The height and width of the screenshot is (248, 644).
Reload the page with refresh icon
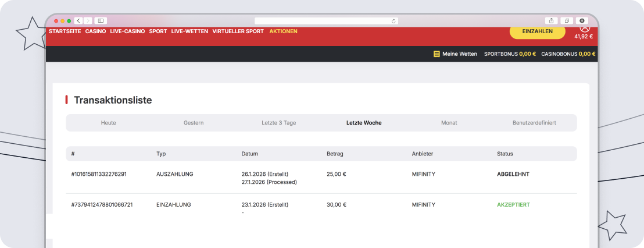coord(393,21)
